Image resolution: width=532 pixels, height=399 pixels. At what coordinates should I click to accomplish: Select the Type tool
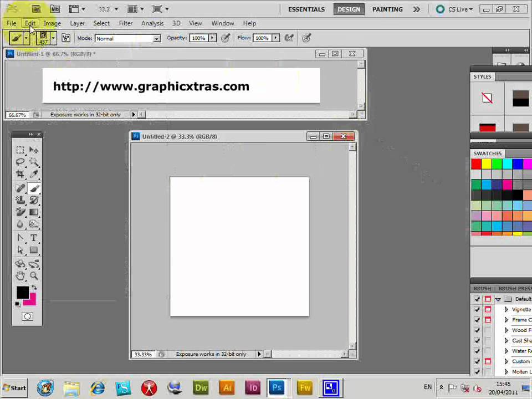(x=34, y=238)
